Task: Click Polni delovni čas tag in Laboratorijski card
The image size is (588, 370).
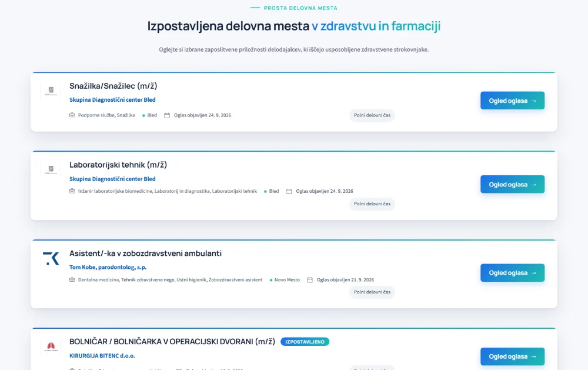Action: coord(372,204)
